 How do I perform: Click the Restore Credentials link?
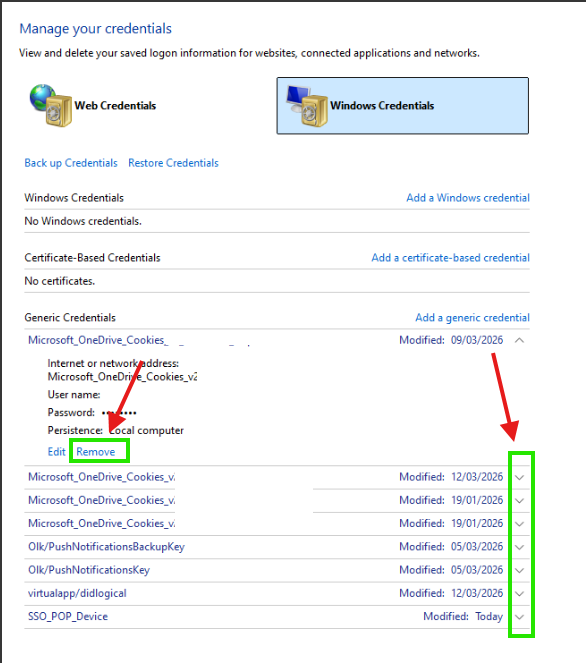(x=173, y=163)
